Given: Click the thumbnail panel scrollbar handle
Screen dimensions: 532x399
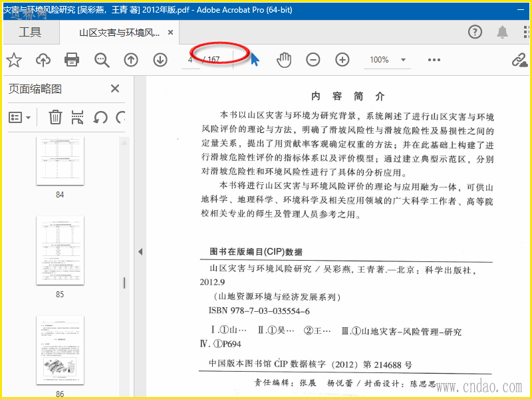Looking at the screenshot, I should pos(124,283).
